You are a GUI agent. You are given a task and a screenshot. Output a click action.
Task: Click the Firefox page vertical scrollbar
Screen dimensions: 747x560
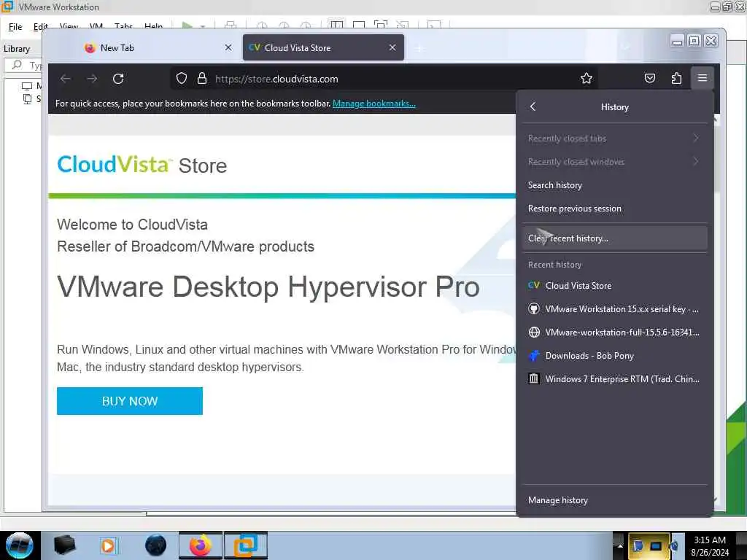716,309
